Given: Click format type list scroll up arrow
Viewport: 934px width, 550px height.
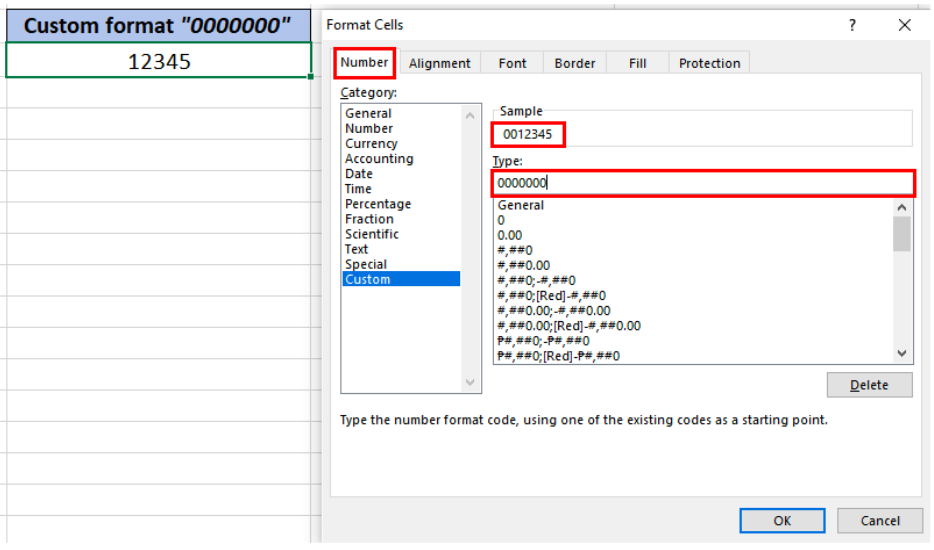Looking at the screenshot, I should coord(902,207).
